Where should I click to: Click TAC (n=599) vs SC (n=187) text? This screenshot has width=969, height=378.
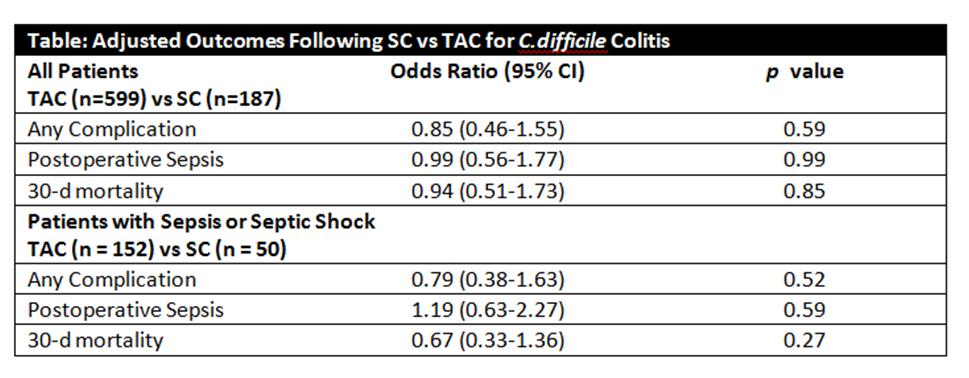pyautogui.click(x=154, y=99)
